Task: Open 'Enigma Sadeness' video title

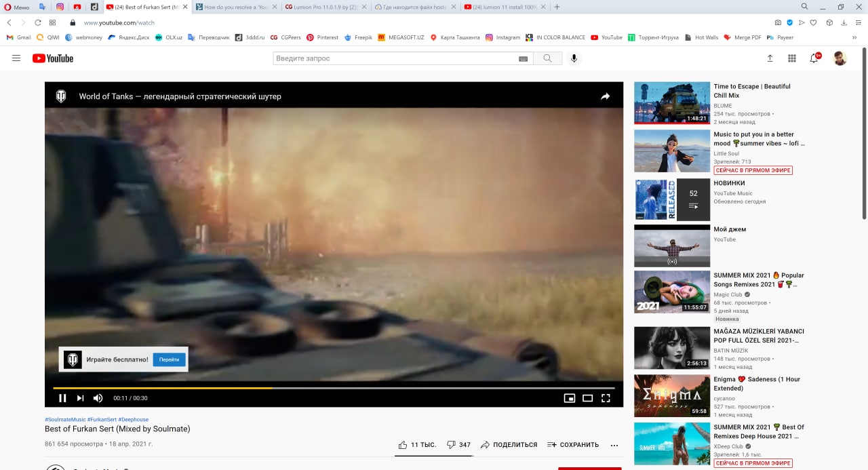Action: pos(757,384)
